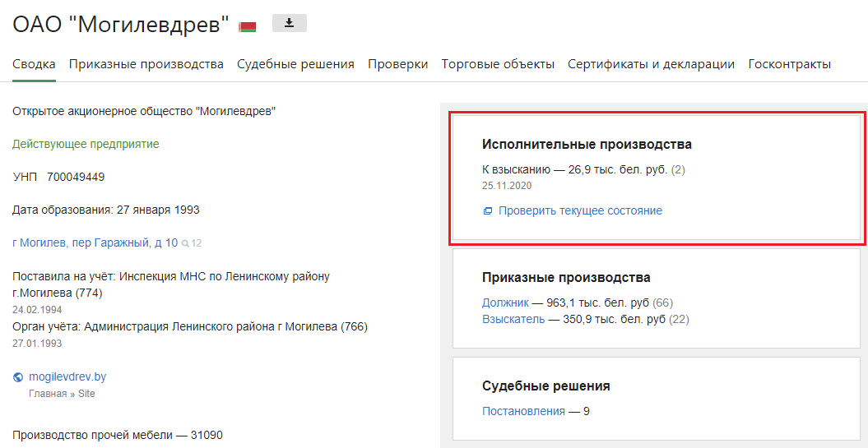
Task: Click Дата образования: 27 января 1993 text
Action: [x=106, y=210]
